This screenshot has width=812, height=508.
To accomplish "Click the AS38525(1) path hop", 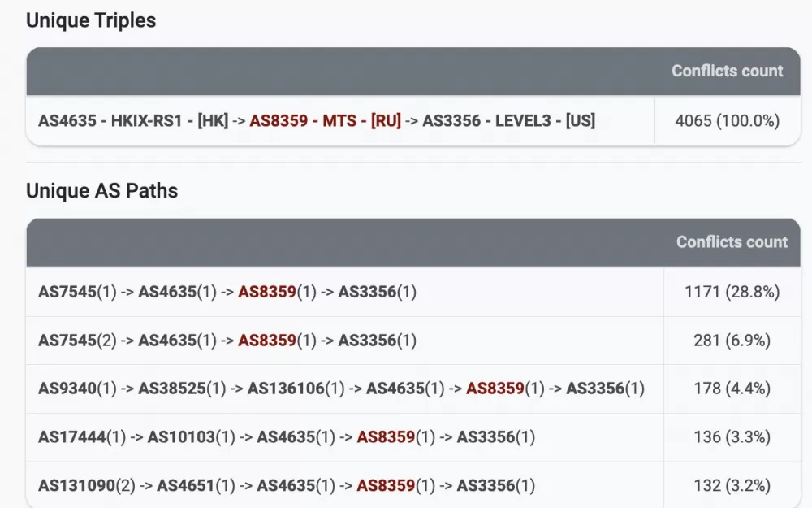I will [x=182, y=389].
